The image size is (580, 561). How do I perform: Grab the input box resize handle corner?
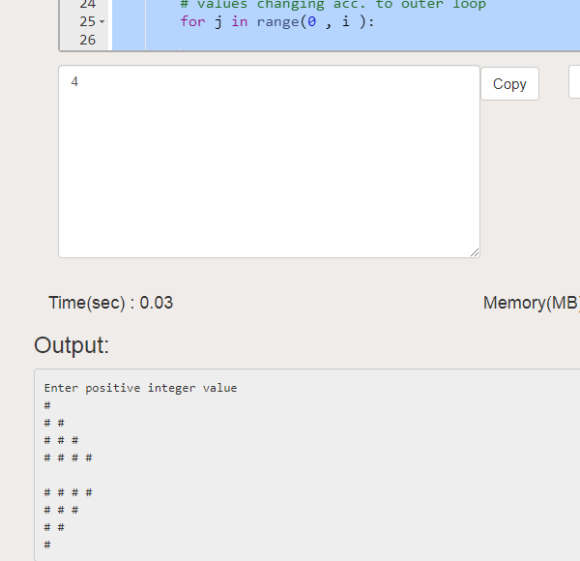[475, 252]
